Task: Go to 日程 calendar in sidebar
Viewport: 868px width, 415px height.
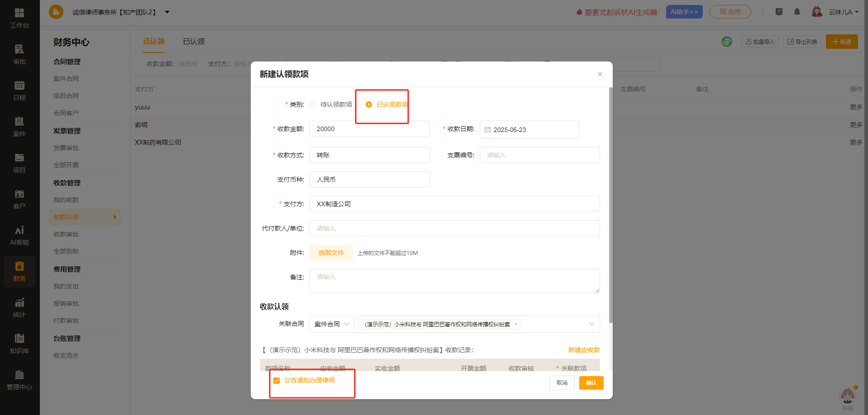Action: (19, 90)
